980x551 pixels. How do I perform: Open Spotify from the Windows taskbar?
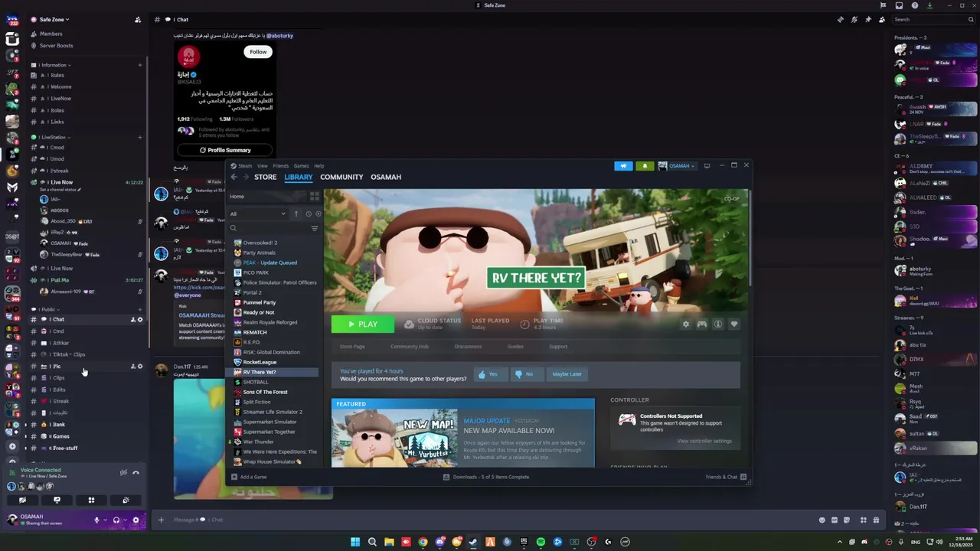pyautogui.click(x=541, y=542)
